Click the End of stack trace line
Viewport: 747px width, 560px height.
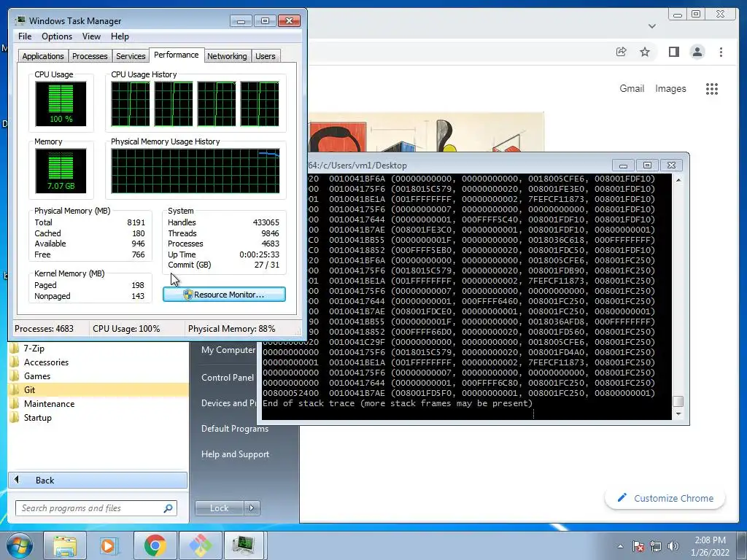pos(398,403)
